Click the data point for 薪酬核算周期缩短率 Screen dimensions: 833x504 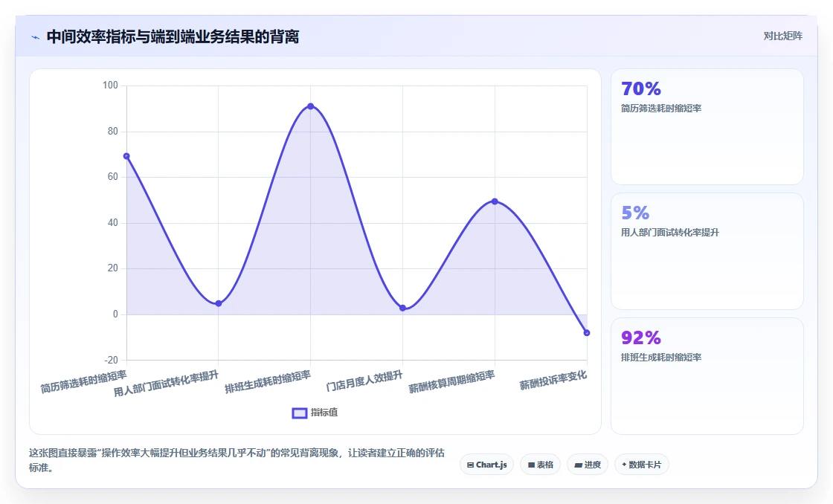(495, 201)
